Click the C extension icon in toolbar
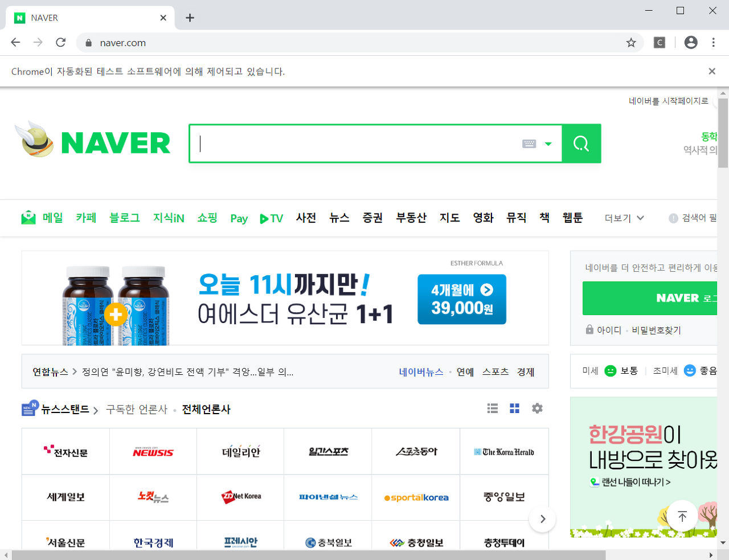The width and height of the screenshot is (729, 560). 660,42
